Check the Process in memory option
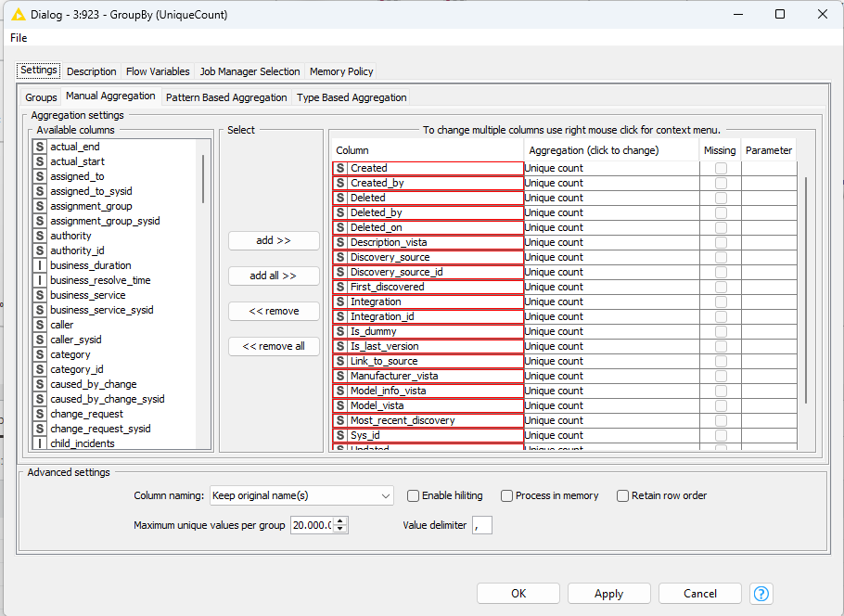 point(507,495)
